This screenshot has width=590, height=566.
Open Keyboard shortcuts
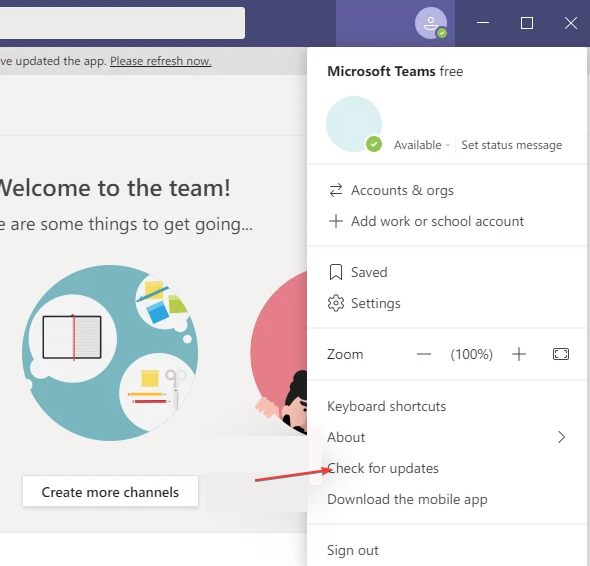click(447, 406)
